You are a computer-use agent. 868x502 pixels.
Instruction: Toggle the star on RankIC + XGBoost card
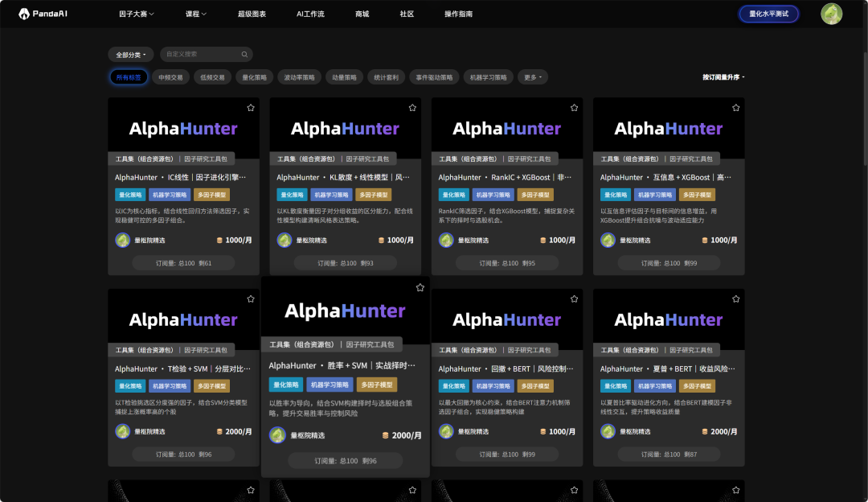tap(574, 108)
